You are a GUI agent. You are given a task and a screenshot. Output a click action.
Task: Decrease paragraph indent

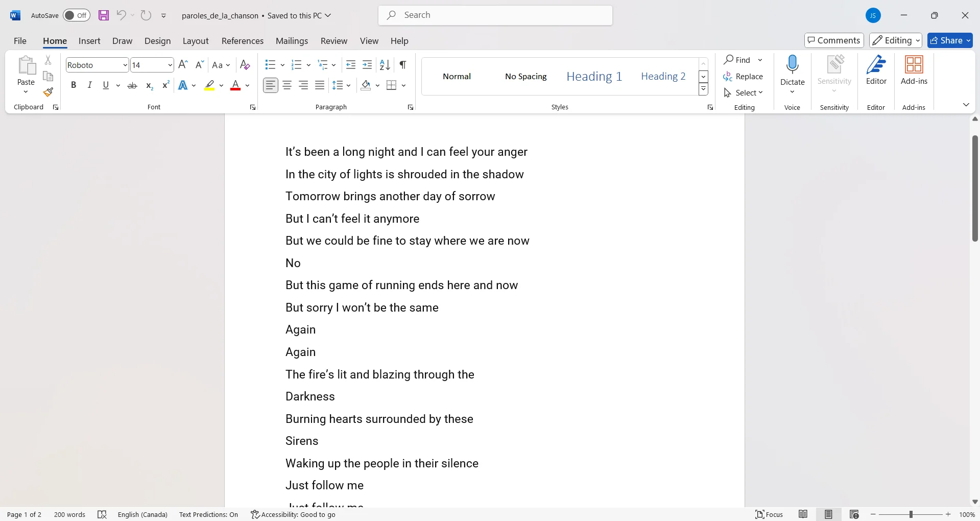351,65
